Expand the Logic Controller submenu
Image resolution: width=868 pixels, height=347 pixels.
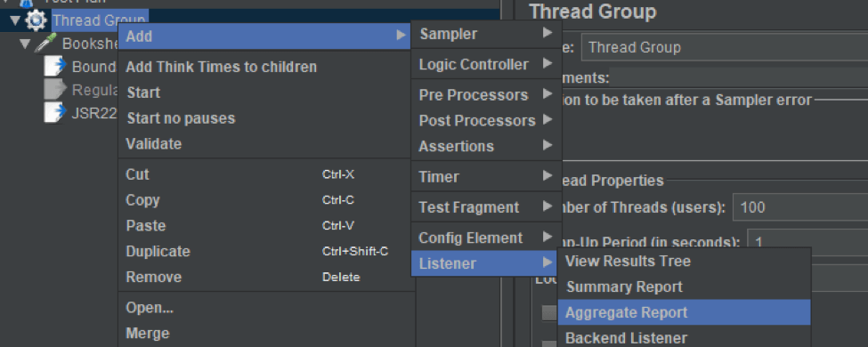(x=486, y=64)
